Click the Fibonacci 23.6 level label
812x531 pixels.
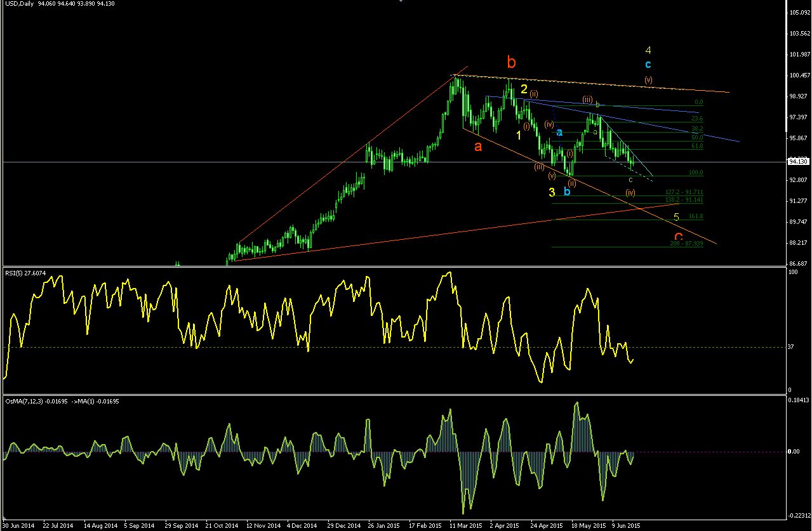point(697,119)
